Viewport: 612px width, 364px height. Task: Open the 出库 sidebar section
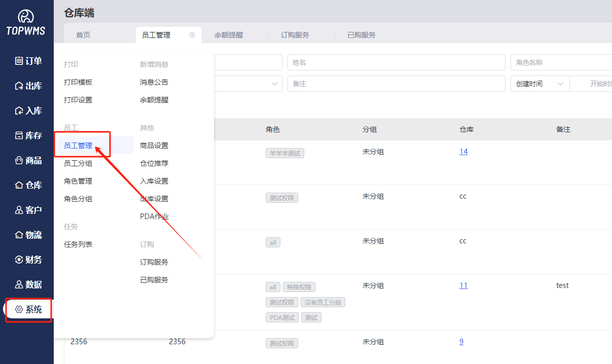(x=28, y=86)
